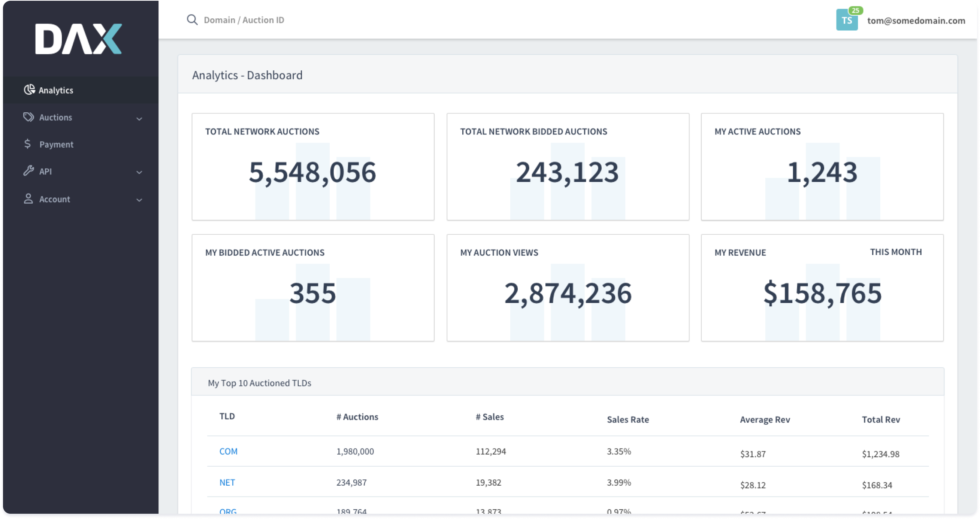Open the TS user avatar
Image resolution: width=980 pixels, height=519 pixels.
click(847, 21)
